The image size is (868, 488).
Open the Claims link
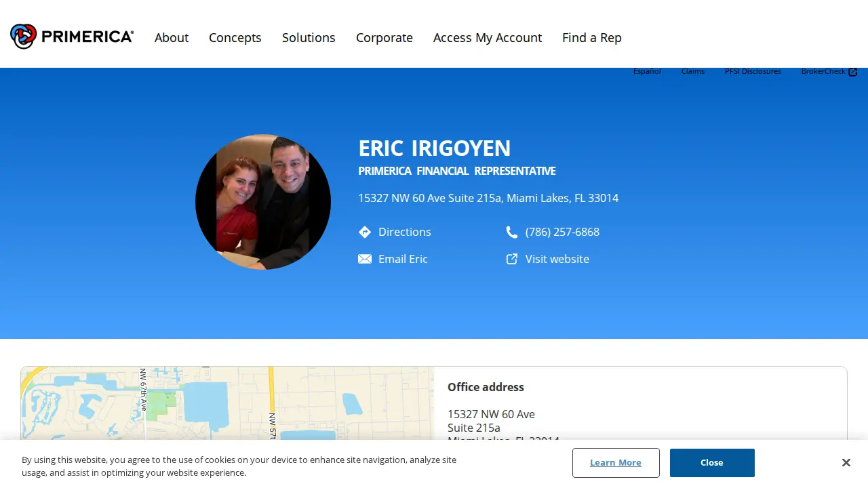693,71
